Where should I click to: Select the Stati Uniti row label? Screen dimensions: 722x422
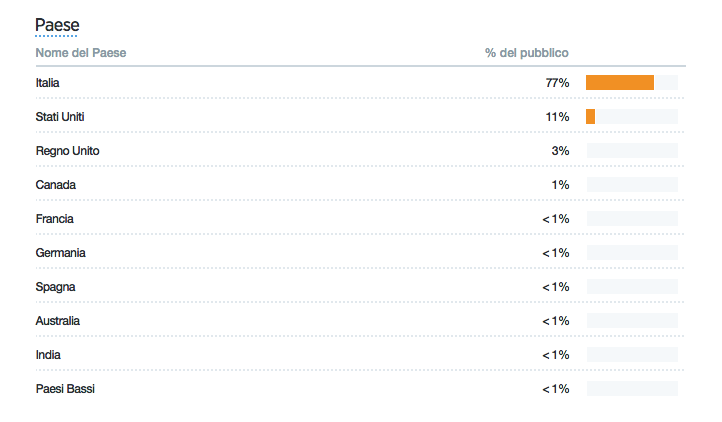(x=60, y=117)
